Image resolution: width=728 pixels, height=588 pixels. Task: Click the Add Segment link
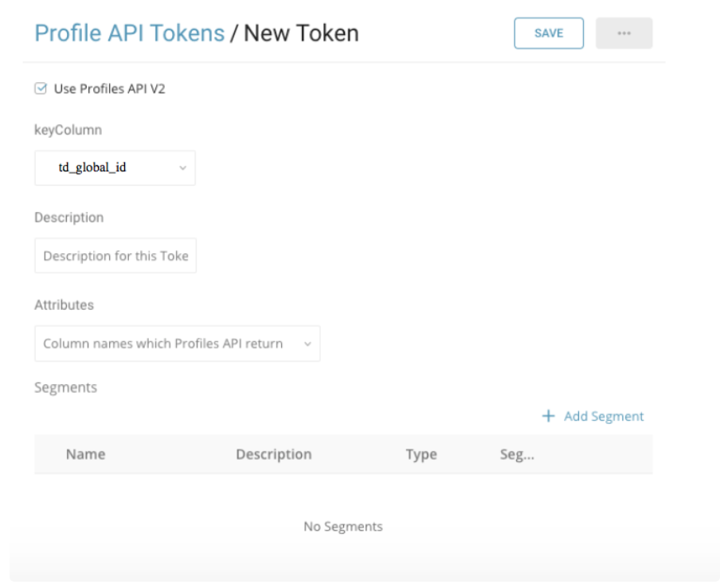coord(603,416)
